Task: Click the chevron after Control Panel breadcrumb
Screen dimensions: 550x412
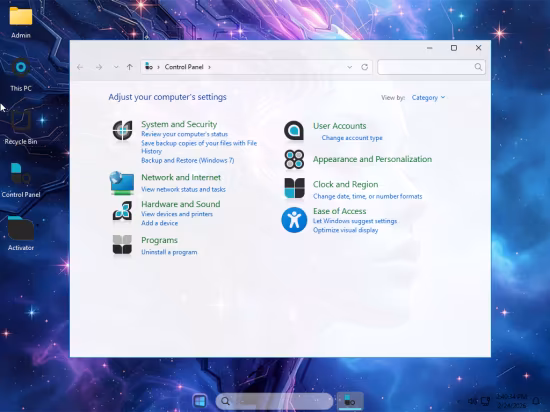Action: click(209, 67)
